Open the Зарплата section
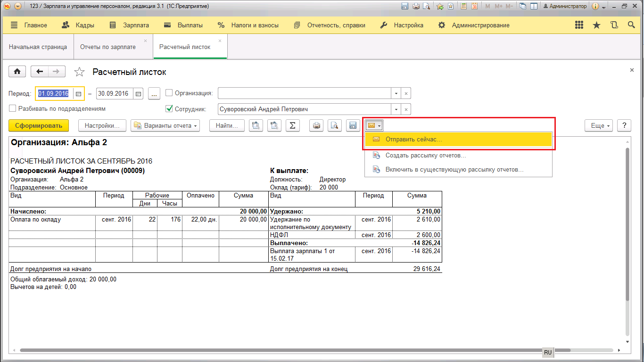This screenshot has height=362, width=644. (129, 25)
